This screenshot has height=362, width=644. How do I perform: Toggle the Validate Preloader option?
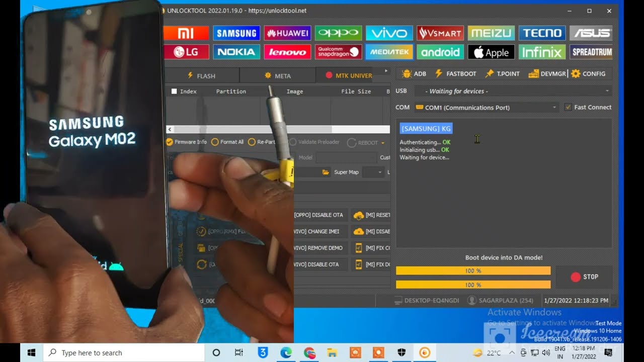tap(314, 142)
